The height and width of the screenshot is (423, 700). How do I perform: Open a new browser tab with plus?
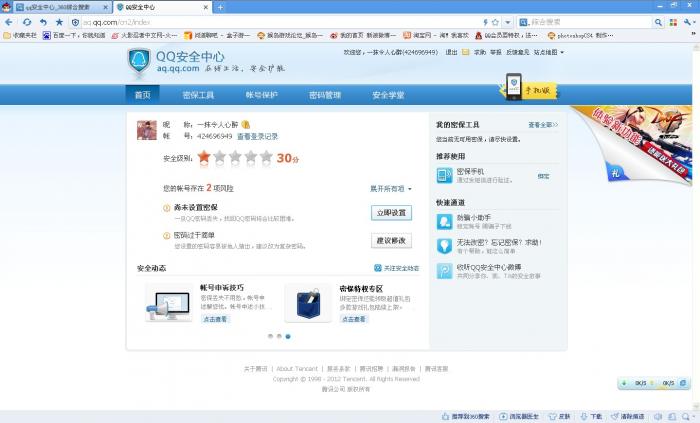click(220, 7)
